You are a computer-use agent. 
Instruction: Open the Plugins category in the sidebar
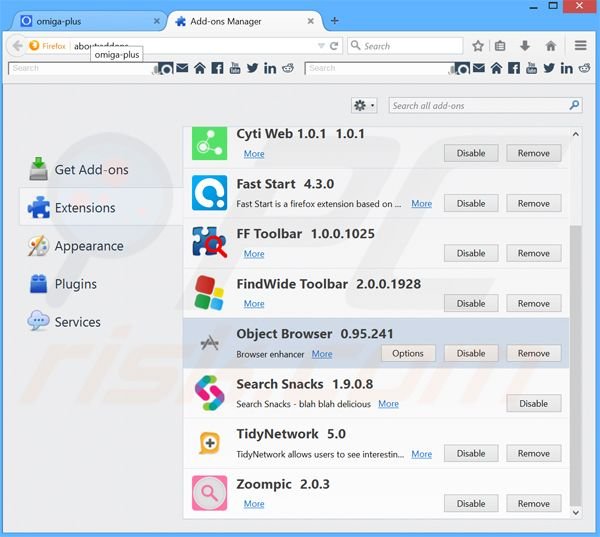(76, 284)
